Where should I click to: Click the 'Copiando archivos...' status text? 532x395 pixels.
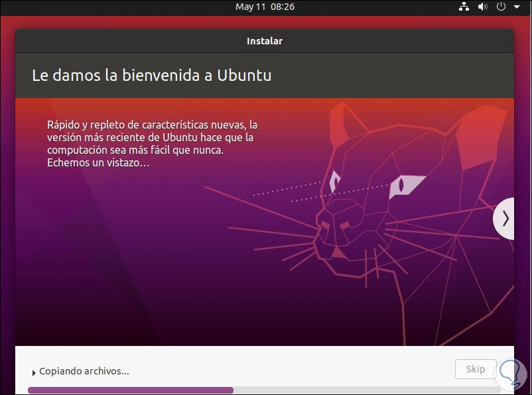[x=84, y=371]
